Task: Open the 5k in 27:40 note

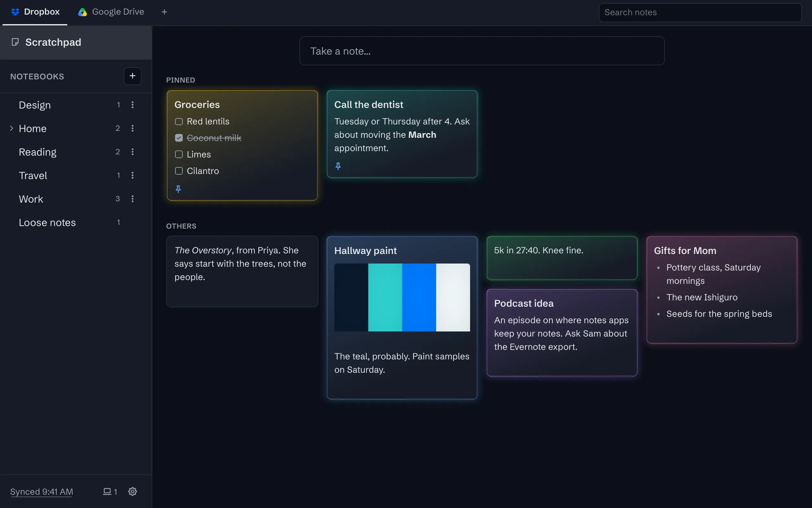Action: point(562,258)
